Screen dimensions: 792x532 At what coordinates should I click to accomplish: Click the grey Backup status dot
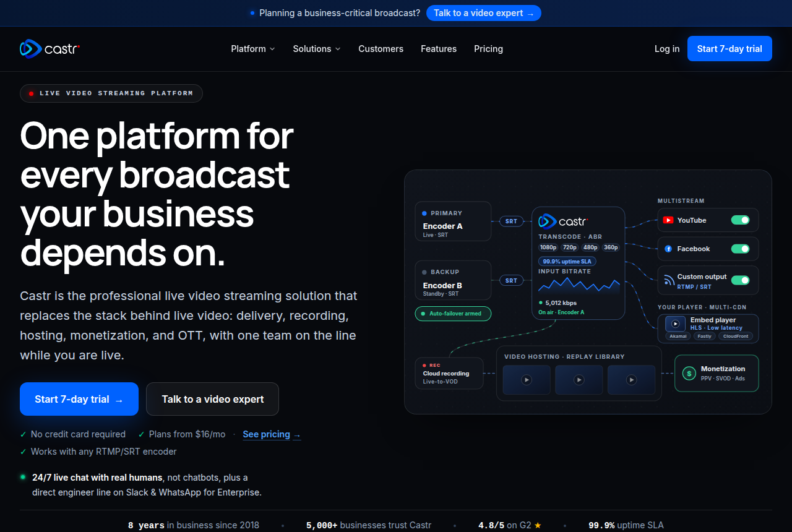424,272
